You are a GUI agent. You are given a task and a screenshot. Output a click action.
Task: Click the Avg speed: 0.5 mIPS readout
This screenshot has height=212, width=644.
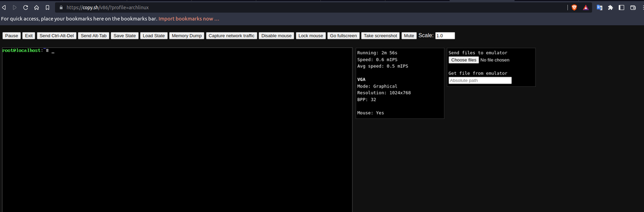click(382, 66)
